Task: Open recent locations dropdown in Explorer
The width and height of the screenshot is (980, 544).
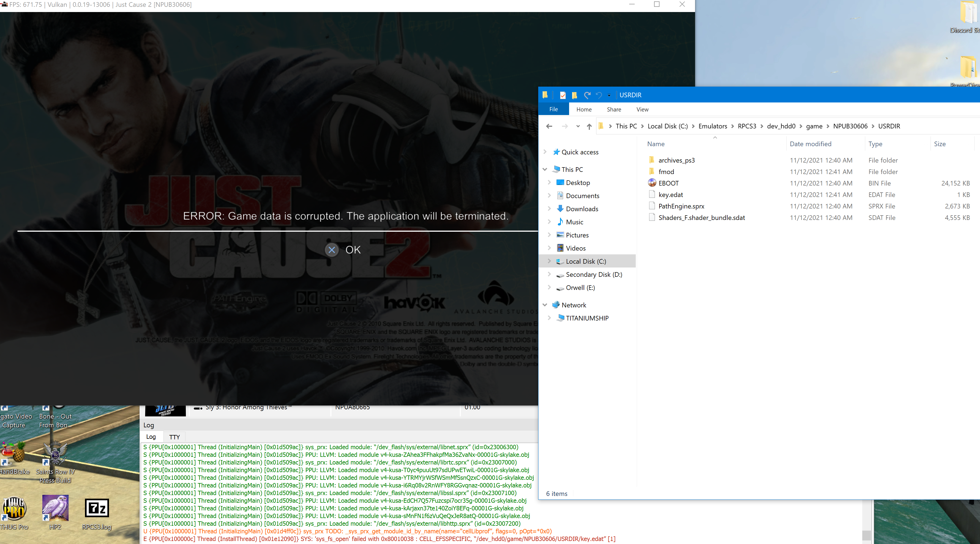Action: (578, 126)
